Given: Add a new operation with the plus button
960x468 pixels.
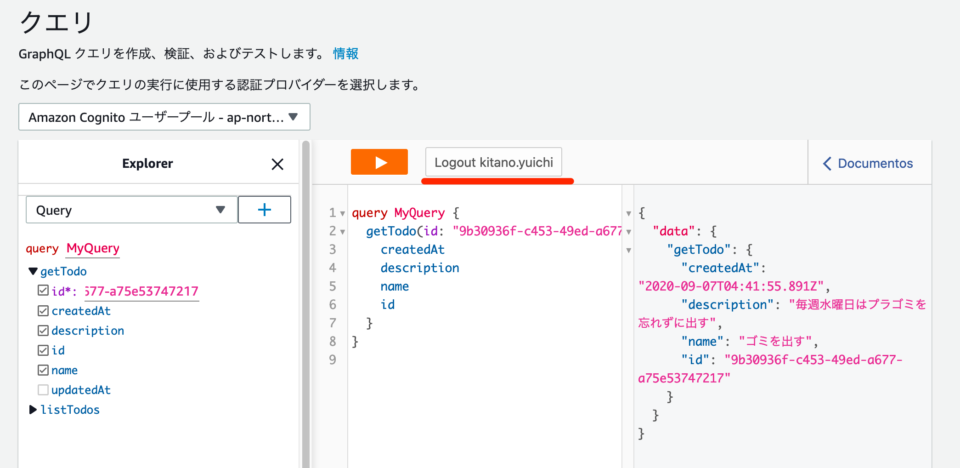Looking at the screenshot, I should pyautogui.click(x=264, y=210).
